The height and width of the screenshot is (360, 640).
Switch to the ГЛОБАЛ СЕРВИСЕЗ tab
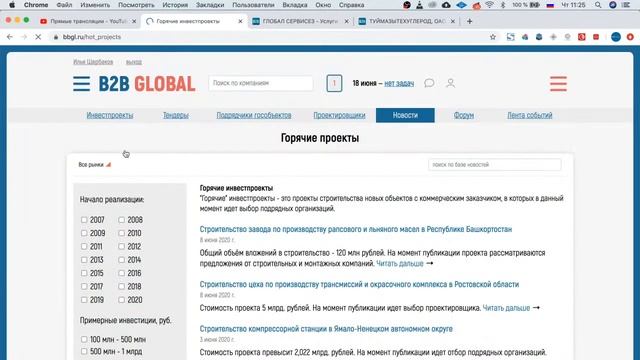tap(300, 21)
